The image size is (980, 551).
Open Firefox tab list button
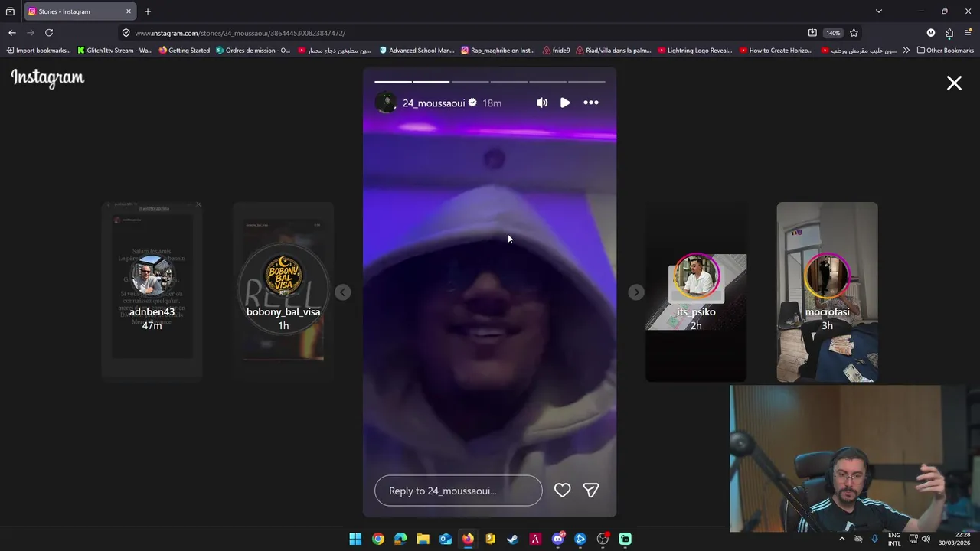[x=10, y=11]
